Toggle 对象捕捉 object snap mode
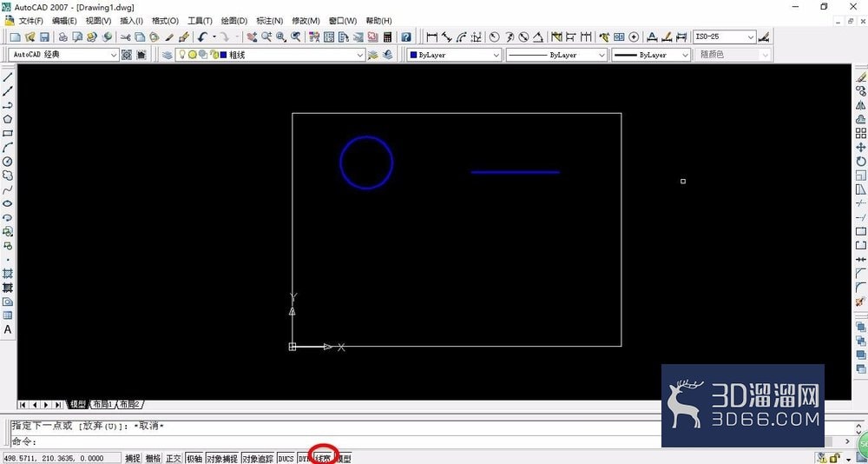The height and width of the screenshot is (464, 868). pos(222,459)
